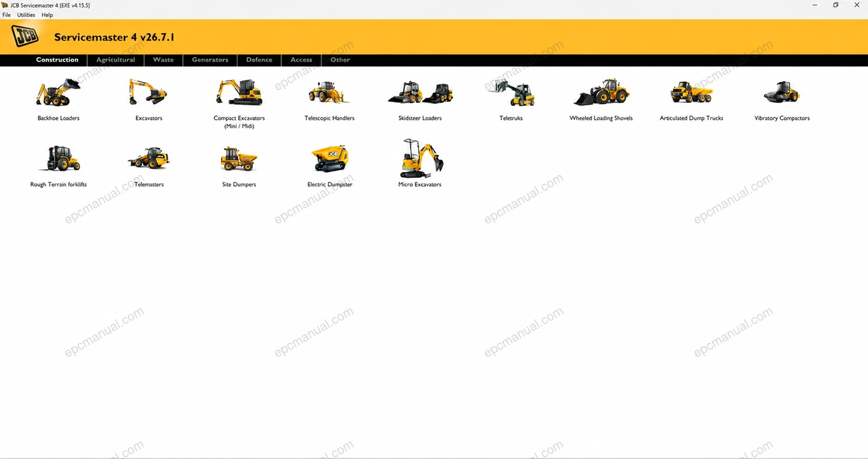Select the Excavators machine icon
Image resolution: width=868 pixels, height=459 pixels.
point(148,93)
